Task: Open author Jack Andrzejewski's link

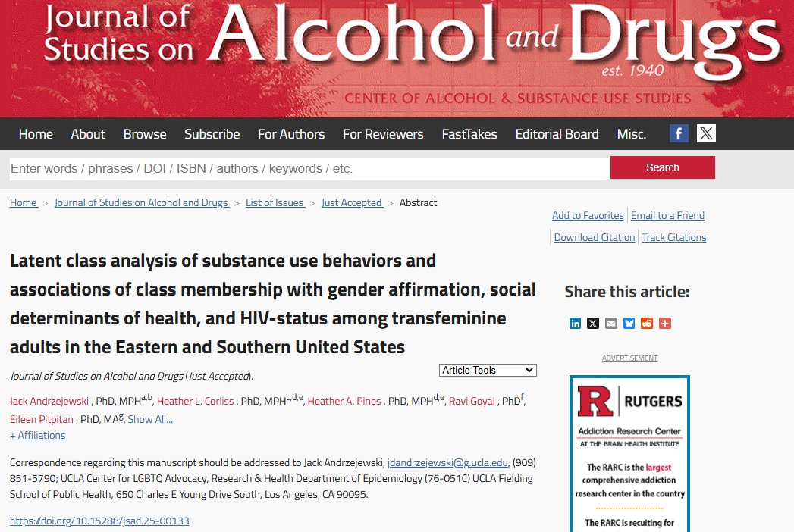Action: [x=49, y=402]
